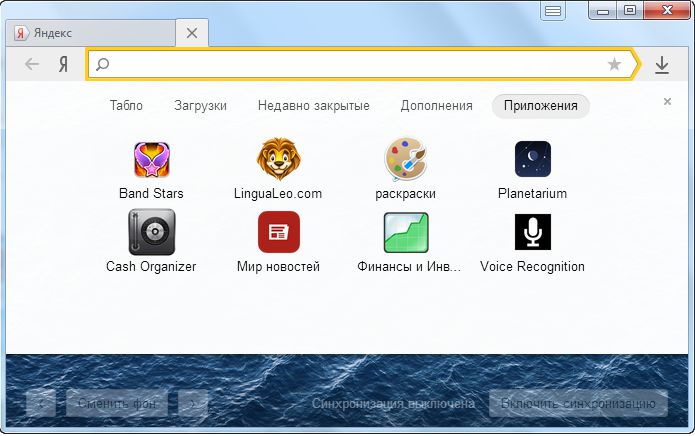Click the Сменить фон button
The height and width of the screenshot is (436, 695).
(117, 403)
